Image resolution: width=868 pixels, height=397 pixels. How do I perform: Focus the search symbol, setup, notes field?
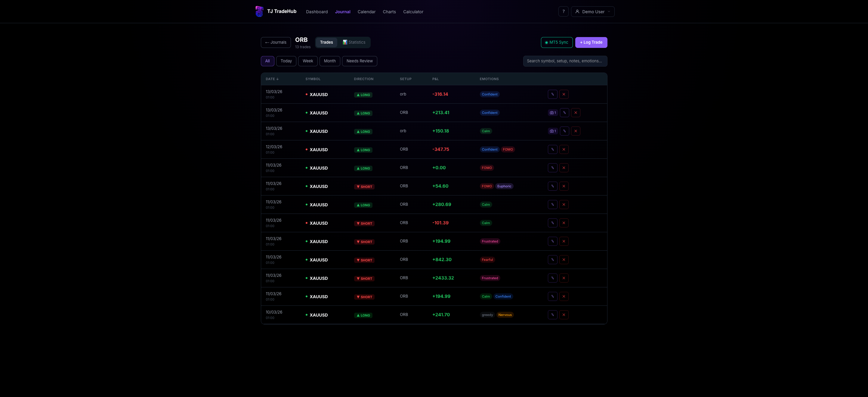click(565, 61)
